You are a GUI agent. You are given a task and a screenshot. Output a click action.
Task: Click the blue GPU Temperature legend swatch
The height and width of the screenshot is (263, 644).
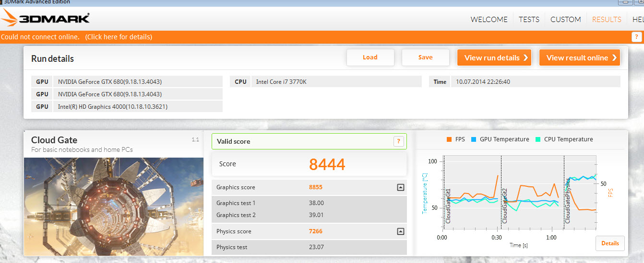click(474, 139)
